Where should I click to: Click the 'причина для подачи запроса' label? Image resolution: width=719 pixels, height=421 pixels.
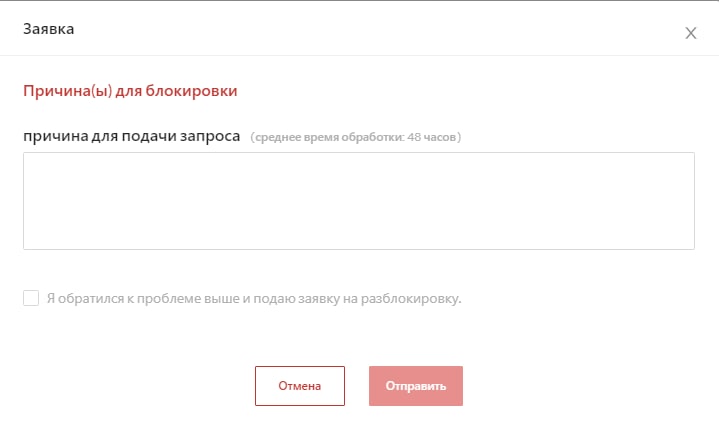pyautogui.click(x=132, y=136)
